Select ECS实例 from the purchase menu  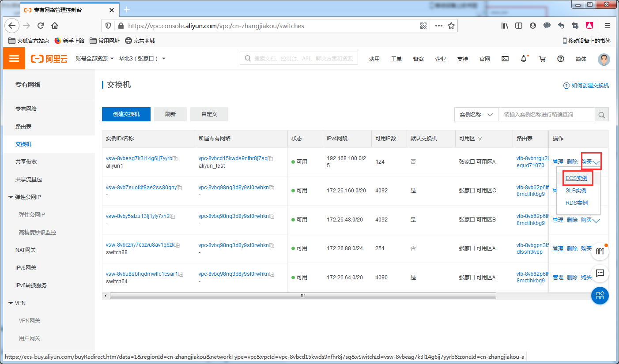pos(576,178)
